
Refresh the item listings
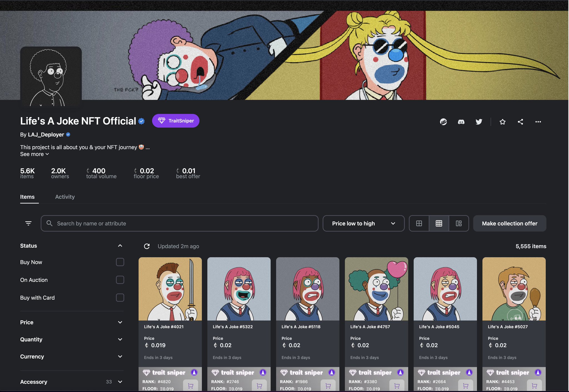pos(147,246)
